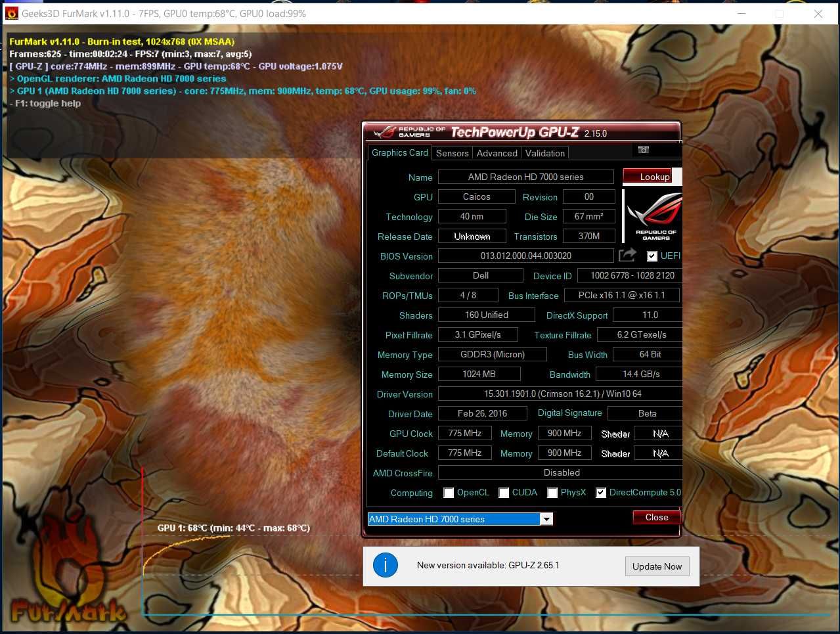Click the ROG logo in GPU-Z
This screenshot has width=840, height=634.
(653, 216)
